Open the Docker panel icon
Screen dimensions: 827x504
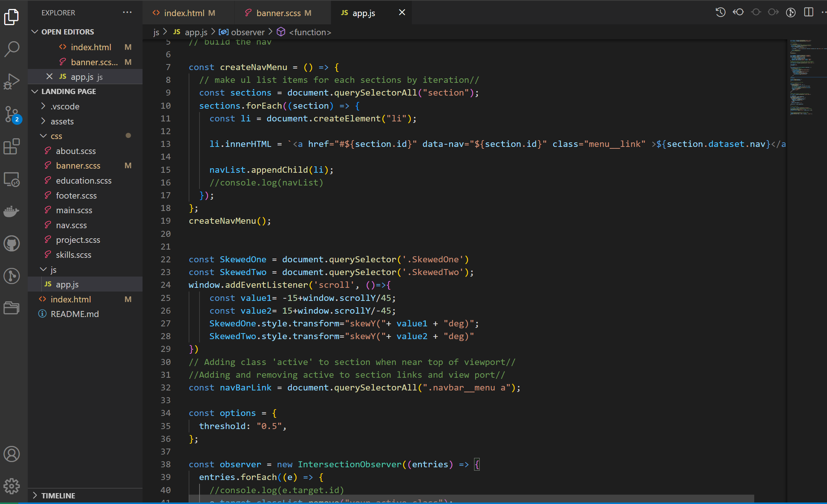point(12,211)
